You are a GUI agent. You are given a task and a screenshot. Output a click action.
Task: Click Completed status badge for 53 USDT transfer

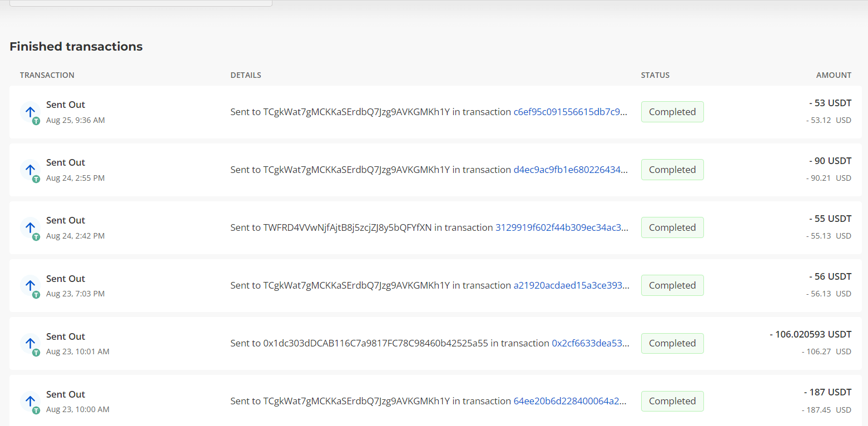pos(672,112)
